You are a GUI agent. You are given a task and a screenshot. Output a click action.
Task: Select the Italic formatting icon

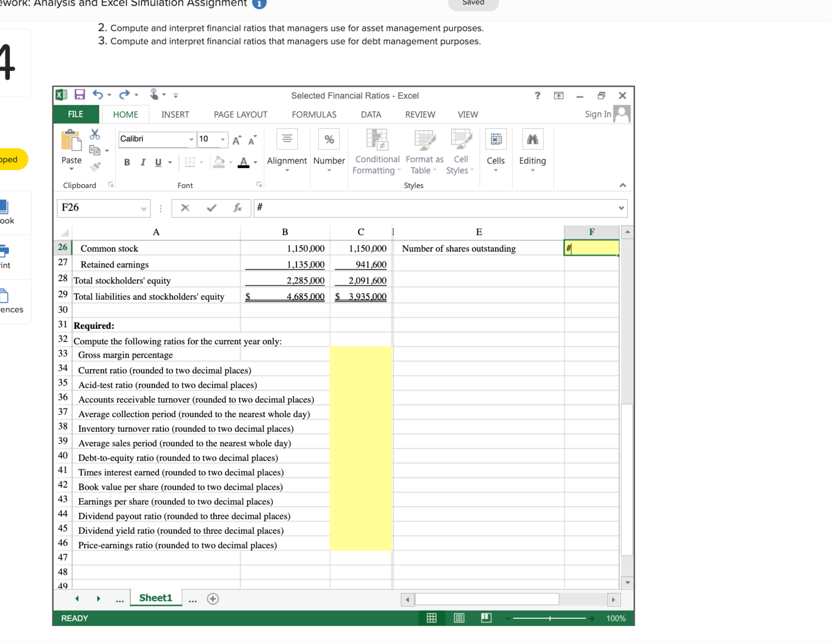pyautogui.click(x=143, y=162)
